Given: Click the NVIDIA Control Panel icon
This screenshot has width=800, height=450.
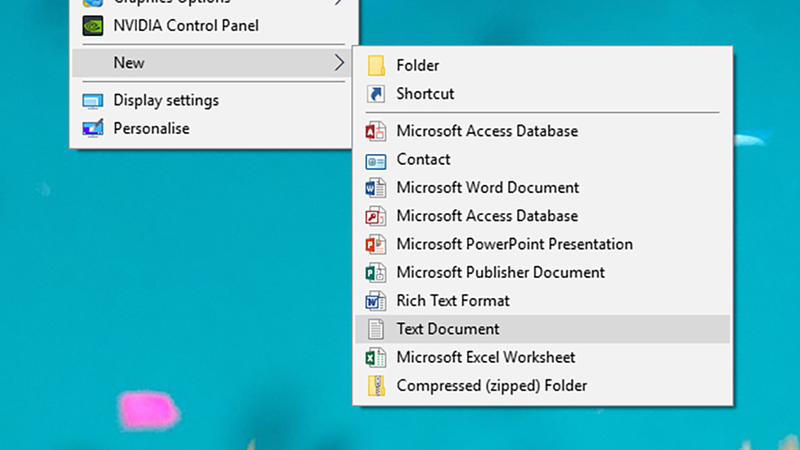Looking at the screenshot, I should 93,26.
